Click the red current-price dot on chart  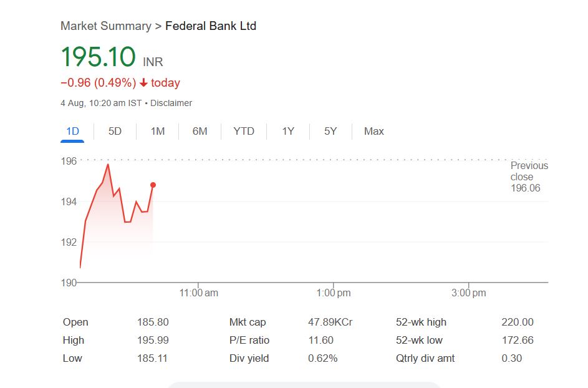[x=153, y=185]
